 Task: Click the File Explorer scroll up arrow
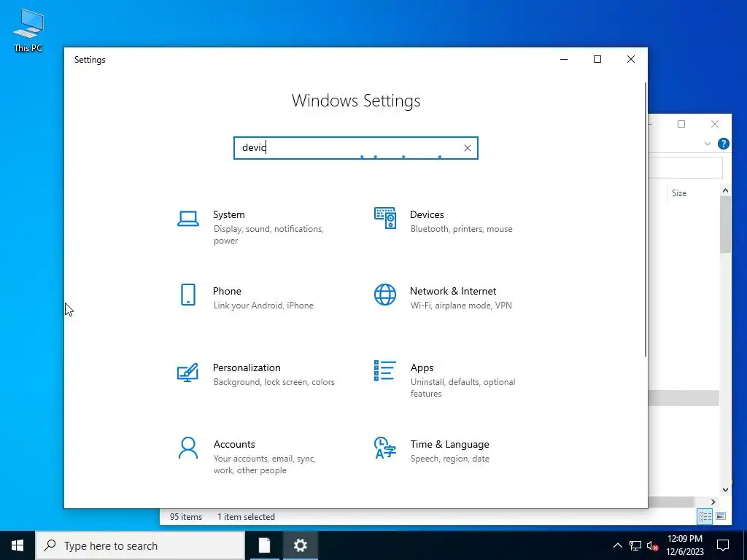click(725, 190)
